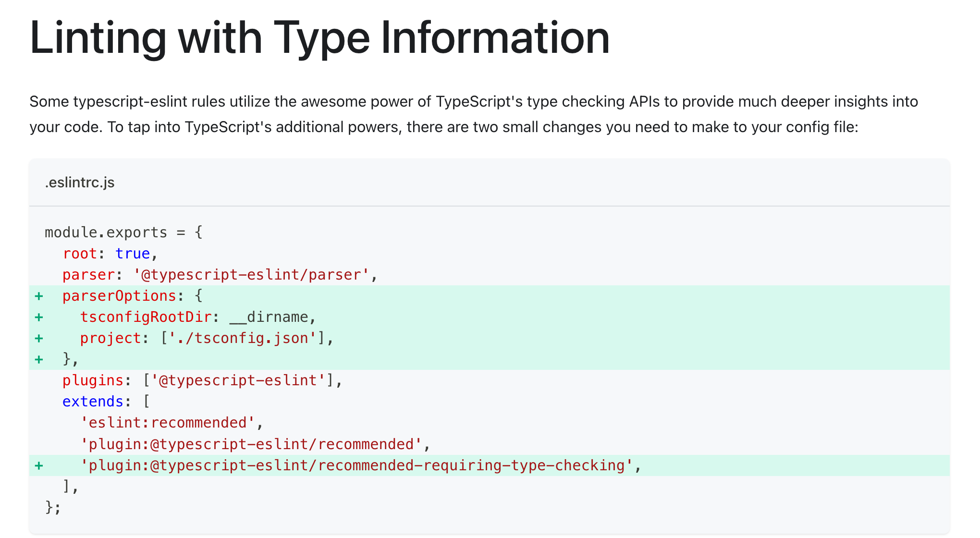Click the intro paragraph about typescript-eslint rules
The width and height of the screenshot is (980, 538).
tap(473, 114)
